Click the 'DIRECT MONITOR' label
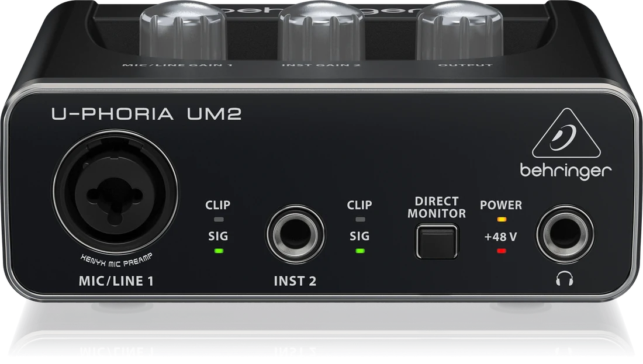The height and width of the screenshot is (364, 643). click(x=437, y=207)
